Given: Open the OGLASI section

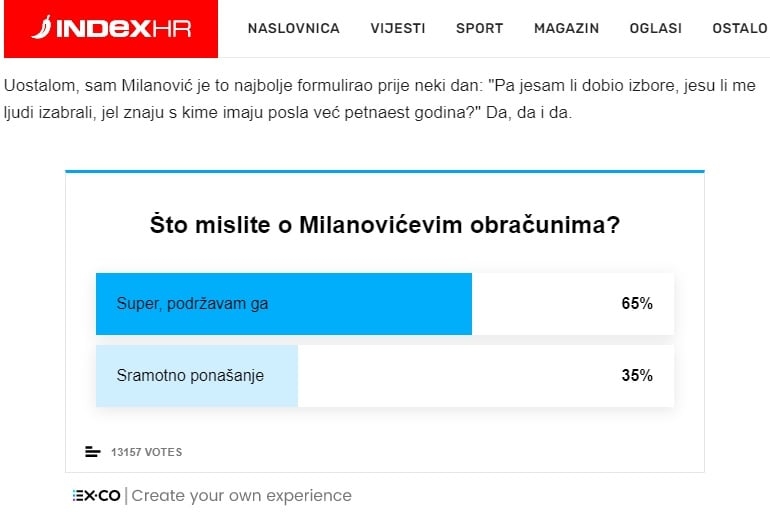Looking at the screenshot, I should point(656,28).
